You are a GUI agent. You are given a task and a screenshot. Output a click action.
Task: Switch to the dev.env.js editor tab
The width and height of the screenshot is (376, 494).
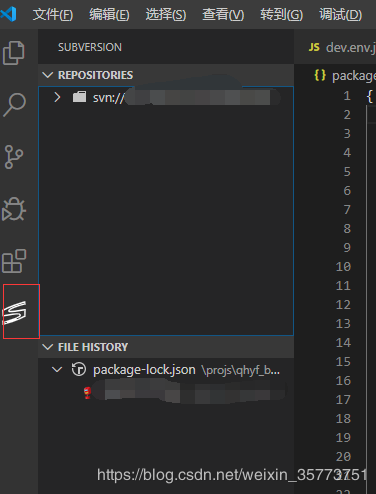tap(342, 47)
